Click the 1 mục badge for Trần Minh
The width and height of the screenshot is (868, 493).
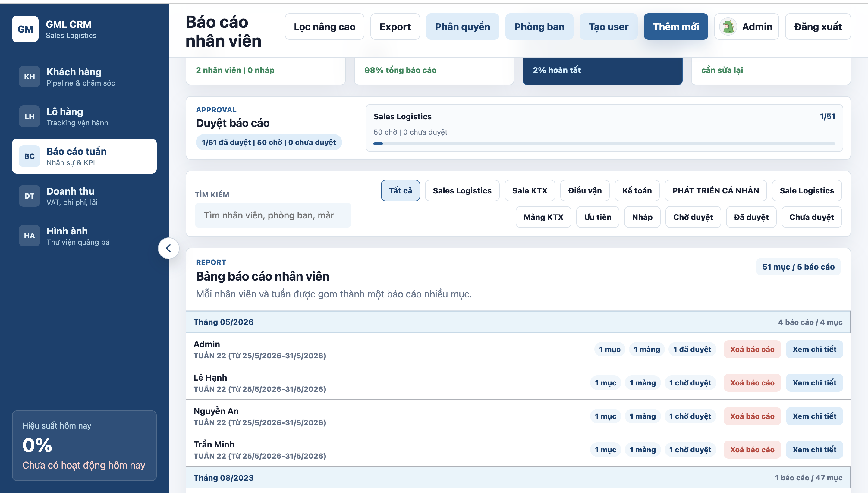coord(605,450)
